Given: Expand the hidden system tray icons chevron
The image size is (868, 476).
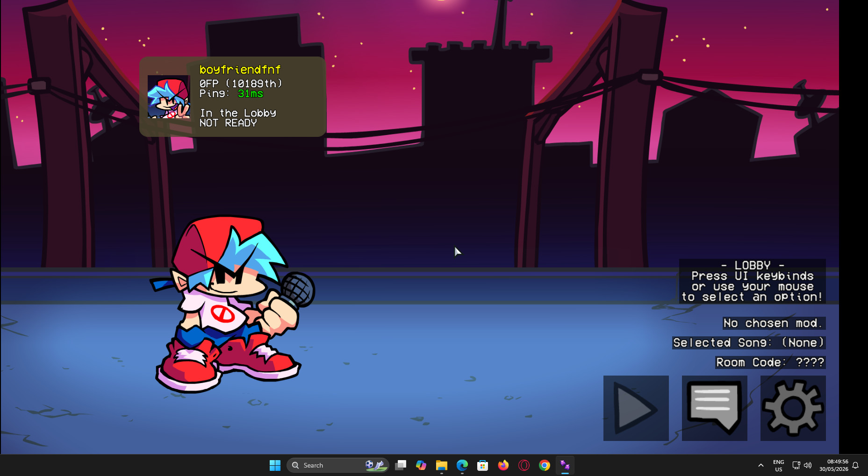Looking at the screenshot, I should click(x=761, y=465).
